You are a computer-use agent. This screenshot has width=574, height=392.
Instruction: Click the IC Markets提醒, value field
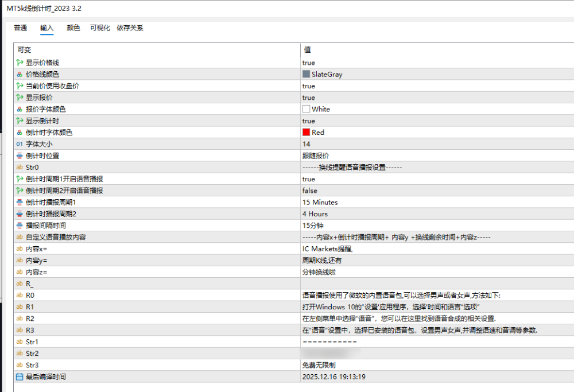coord(437,249)
